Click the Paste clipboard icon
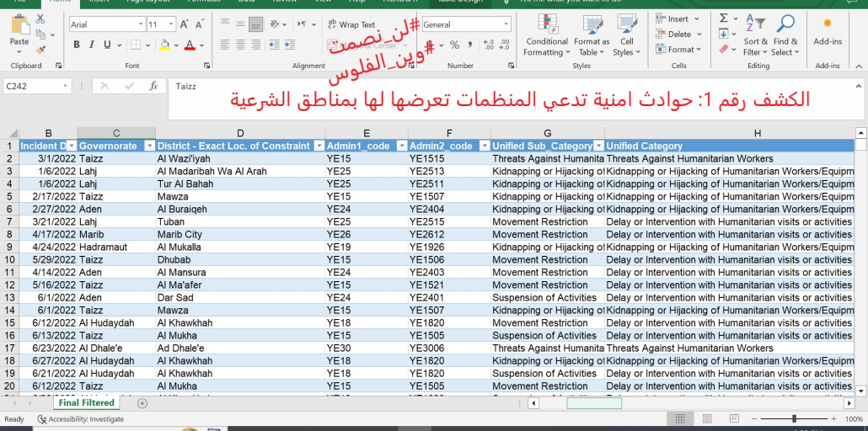 pyautogui.click(x=19, y=27)
